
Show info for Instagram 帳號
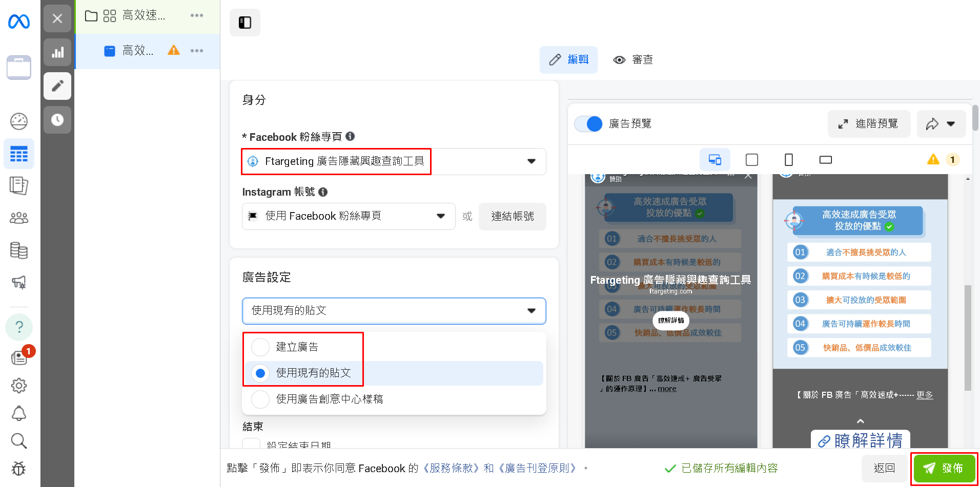click(x=323, y=192)
